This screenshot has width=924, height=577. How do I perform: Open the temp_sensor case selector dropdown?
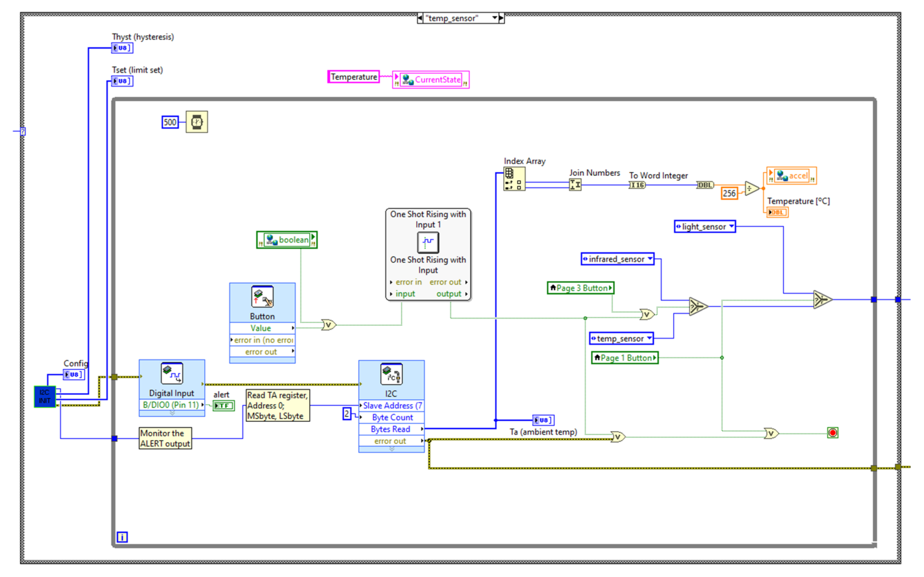tap(495, 18)
